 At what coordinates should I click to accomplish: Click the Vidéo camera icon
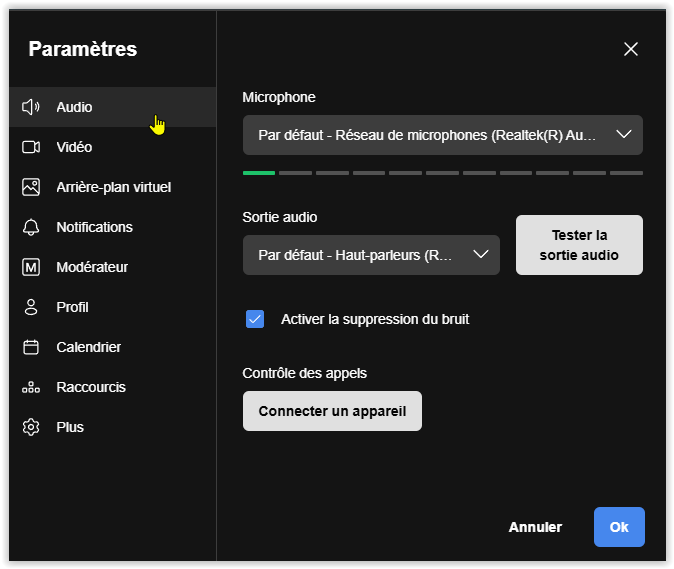(x=31, y=147)
